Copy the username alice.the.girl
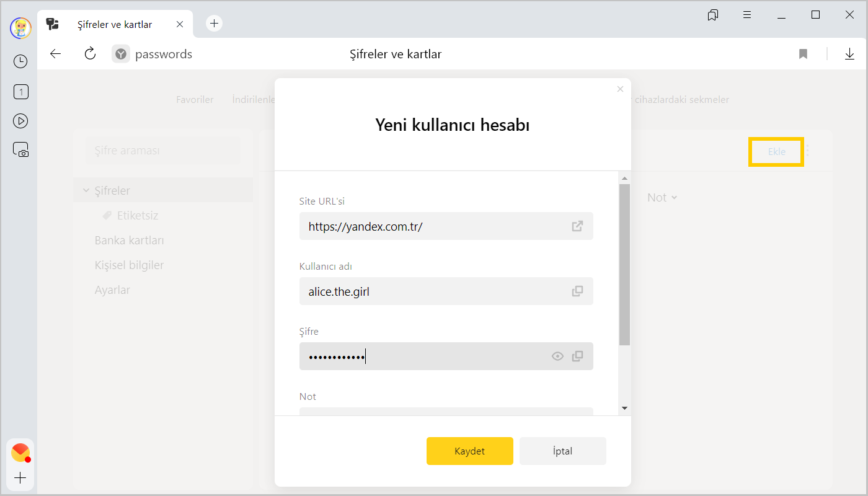 577,291
